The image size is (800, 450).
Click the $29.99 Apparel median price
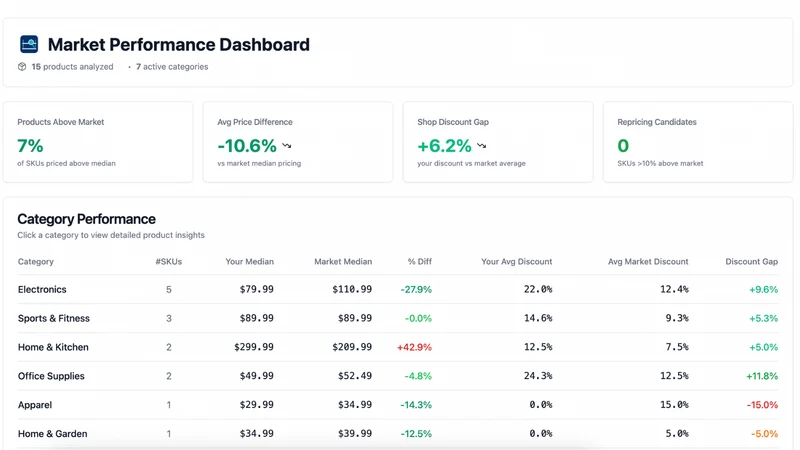pyautogui.click(x=257, y=405)
